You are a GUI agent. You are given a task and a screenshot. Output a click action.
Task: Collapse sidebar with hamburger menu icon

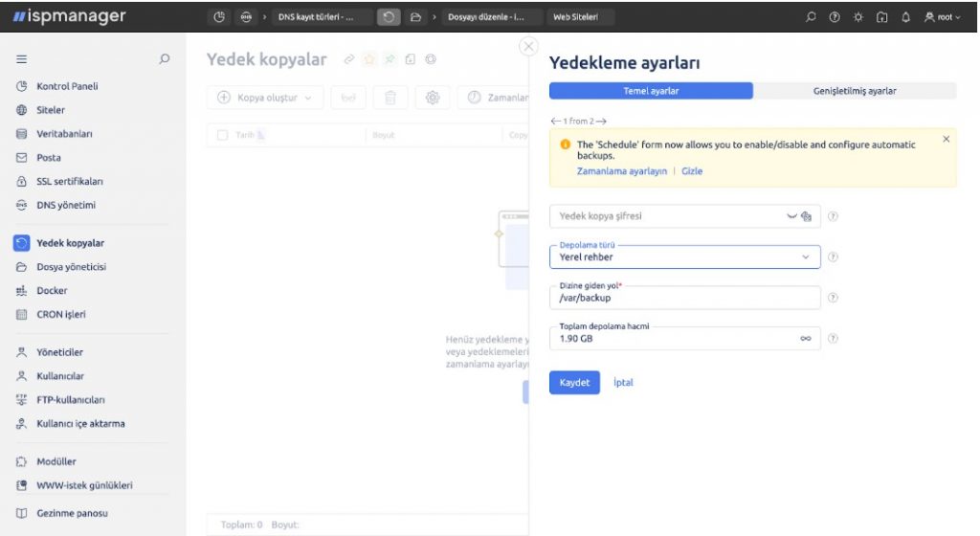point(21,58)
